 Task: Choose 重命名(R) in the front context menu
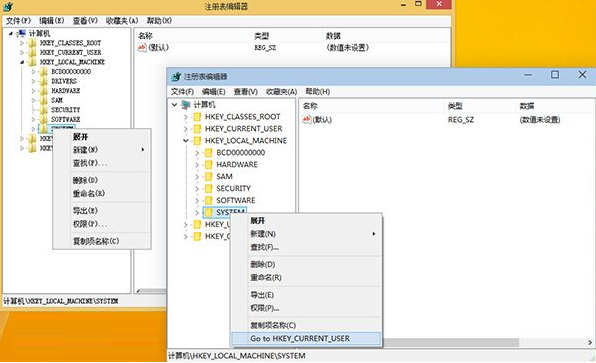click(x=306, y=277)
